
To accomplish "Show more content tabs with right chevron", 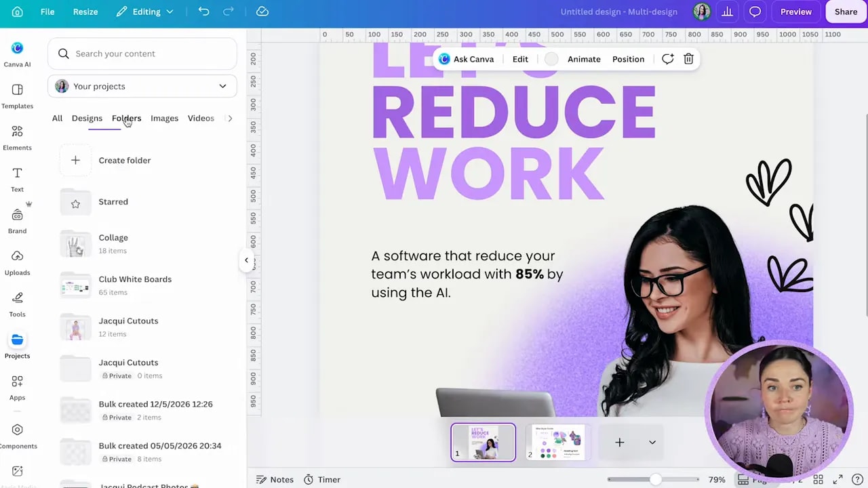I will pos(230,118).
